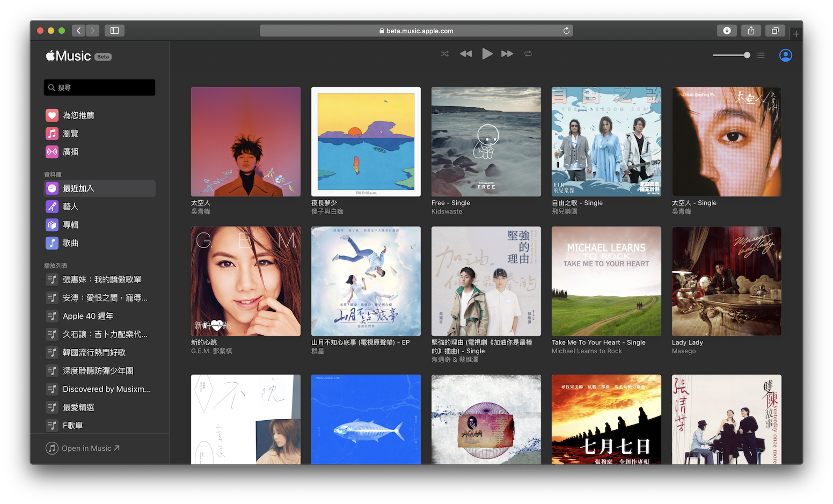Skip forward to the next track
Screen dimensions: 833x504
507,54
